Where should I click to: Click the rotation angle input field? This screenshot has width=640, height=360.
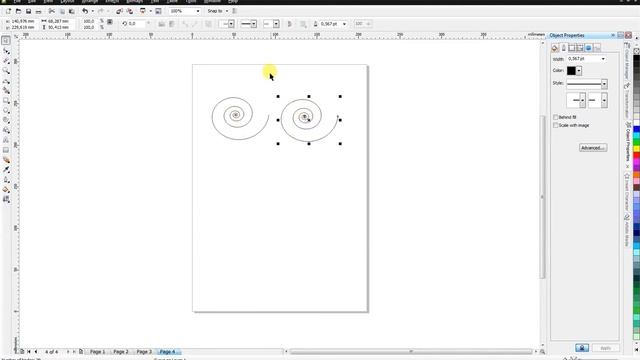(x=136, y=24)
